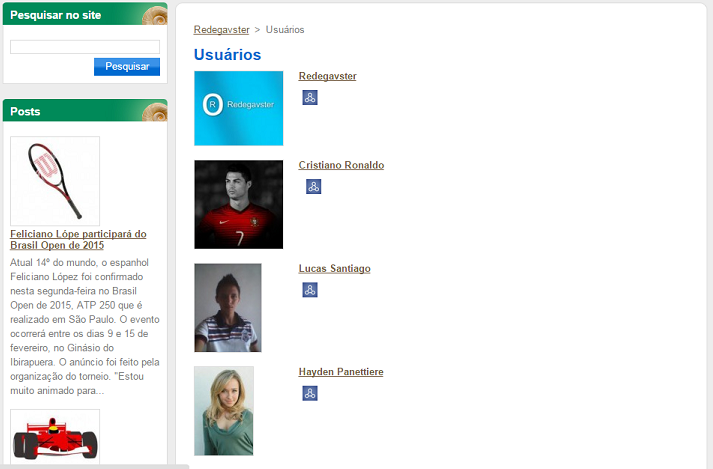Open Cristiano Ronaldo's profile link
The height and width of the screenshot is (469, 713).
[341, 165]
